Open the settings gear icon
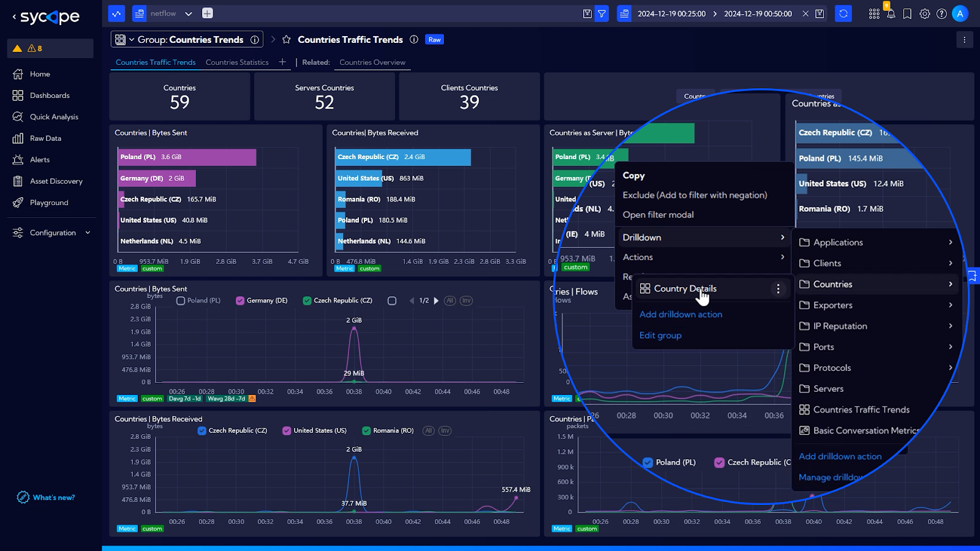Image resolution: width=980 pixels, height=551 pixels. (925, 13)
